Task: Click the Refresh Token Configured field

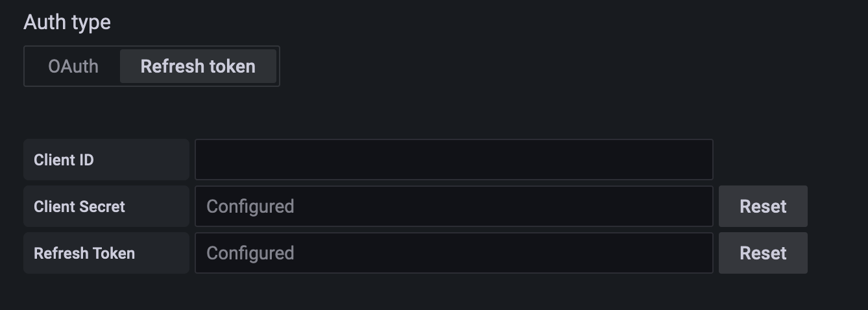Action: [453, 253]
